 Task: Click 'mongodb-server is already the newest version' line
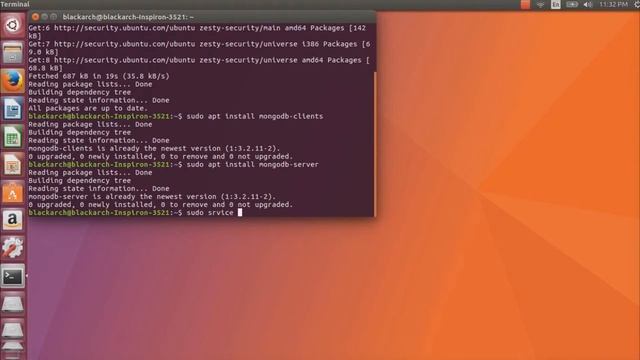pyautogui.click(x=152, y=197)
